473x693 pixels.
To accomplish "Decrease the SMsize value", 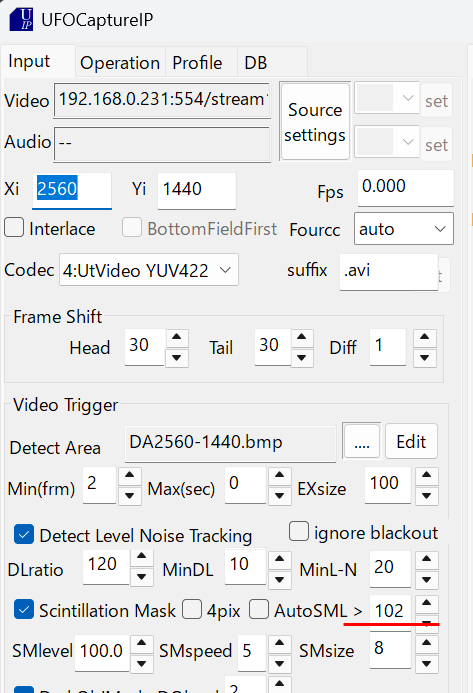I will [x=427, y=663].
